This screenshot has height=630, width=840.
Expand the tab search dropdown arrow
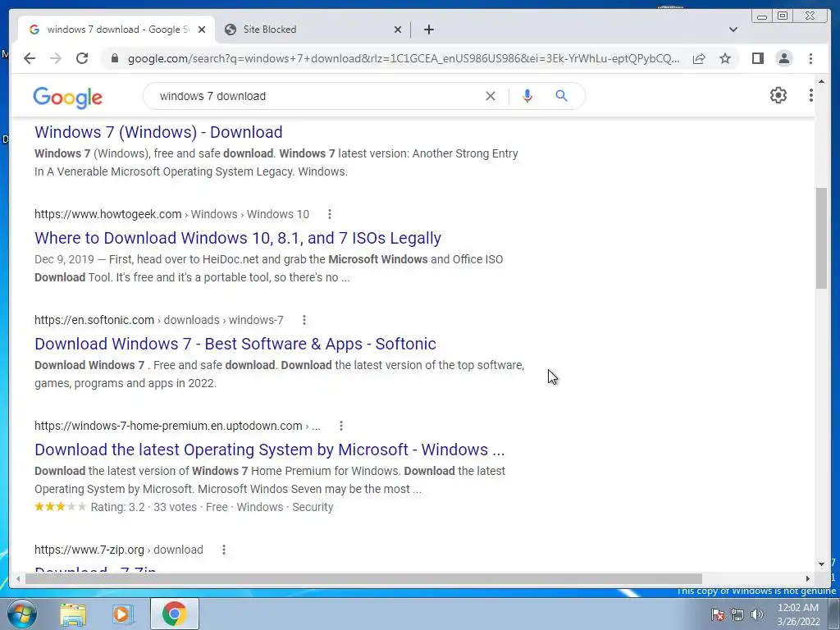[733, 30]
